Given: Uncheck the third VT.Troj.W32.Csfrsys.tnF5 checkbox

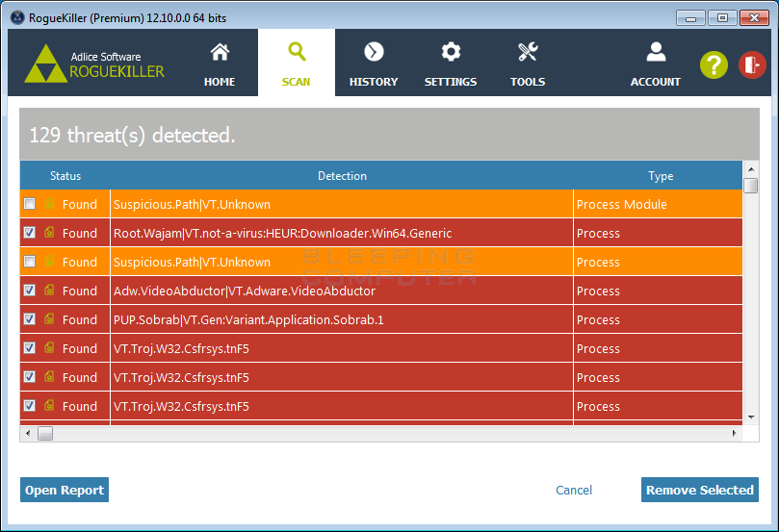Looking at the screenshot, I should [x=29, y=405].
